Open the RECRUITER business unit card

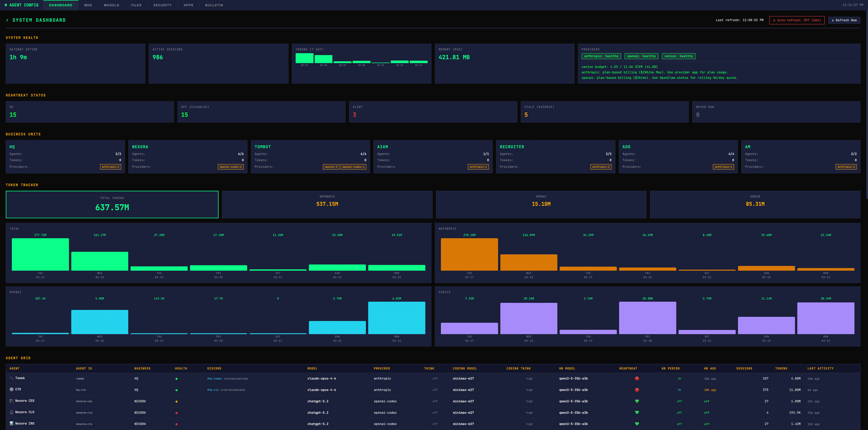tap(556, 157)
